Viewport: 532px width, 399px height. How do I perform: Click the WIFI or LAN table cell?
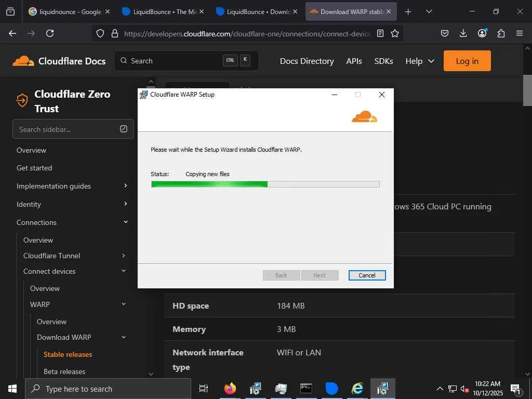pos(299,353)
